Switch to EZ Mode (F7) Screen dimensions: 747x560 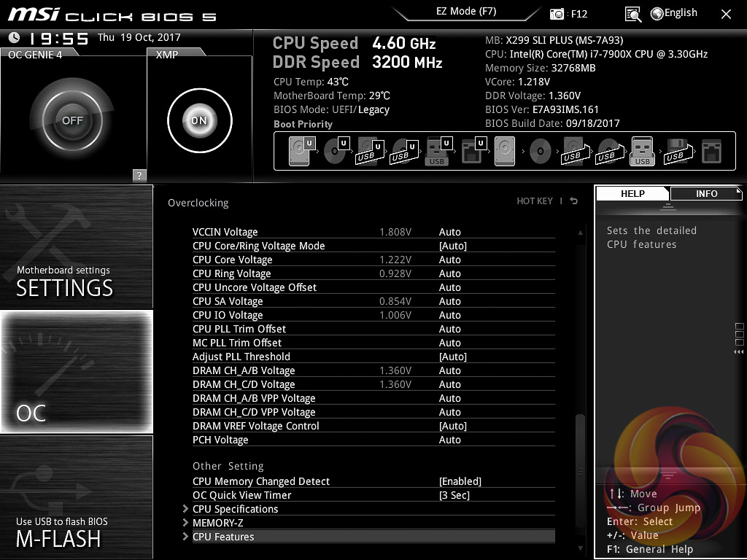466,11
